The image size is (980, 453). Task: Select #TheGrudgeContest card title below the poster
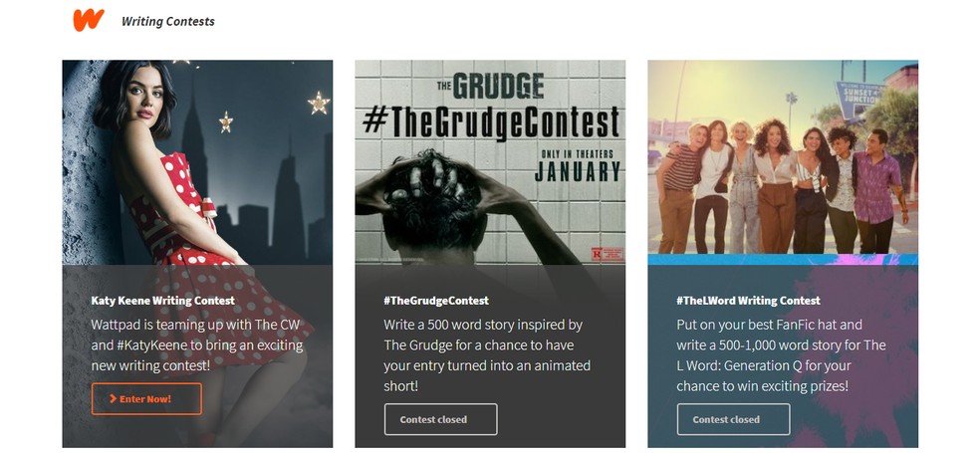436,300
